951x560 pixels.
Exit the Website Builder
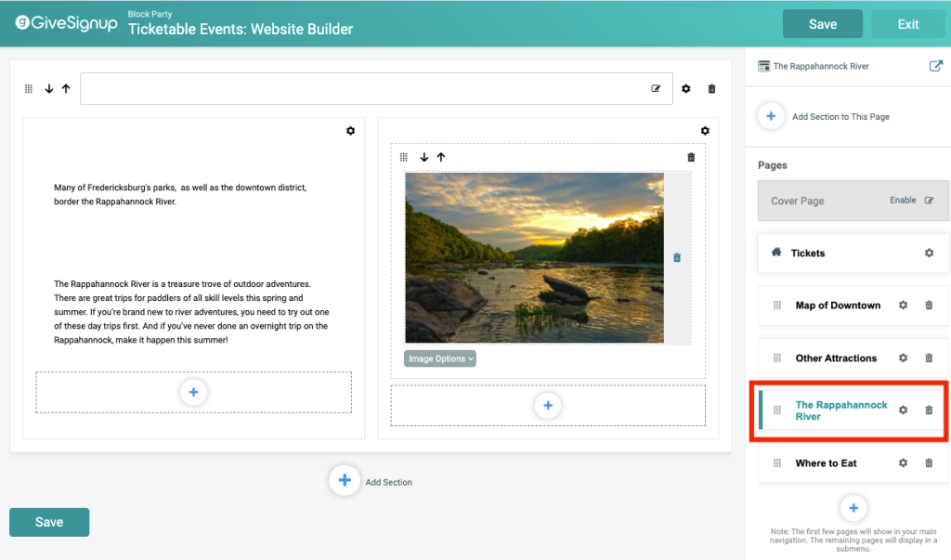(x=908, y=24)
